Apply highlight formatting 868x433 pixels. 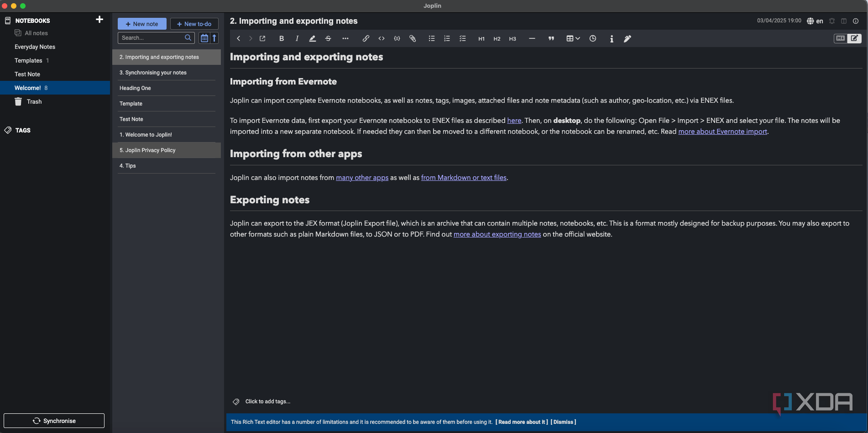pos(313,39)
